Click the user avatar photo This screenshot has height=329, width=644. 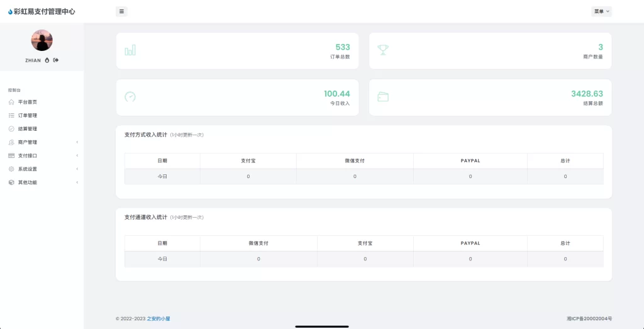pos(42,40)
